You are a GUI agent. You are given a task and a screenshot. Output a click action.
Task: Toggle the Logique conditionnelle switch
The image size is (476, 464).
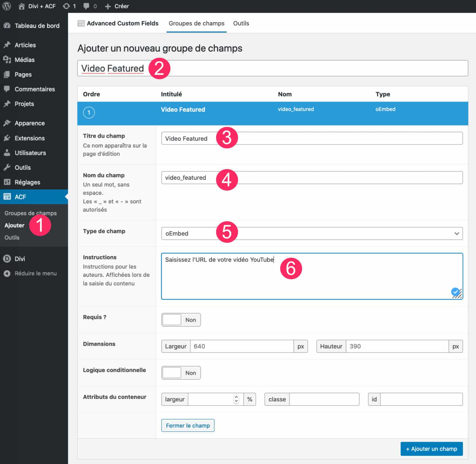[x=181, y=373]
